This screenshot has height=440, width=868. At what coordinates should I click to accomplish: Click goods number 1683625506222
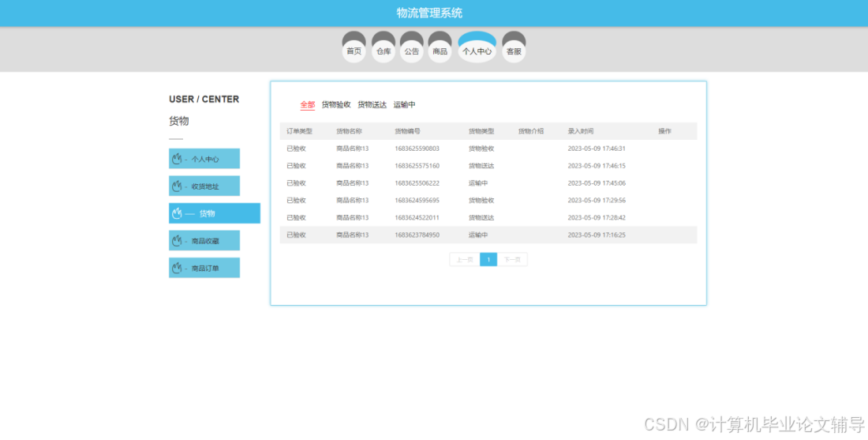(417, 182)
